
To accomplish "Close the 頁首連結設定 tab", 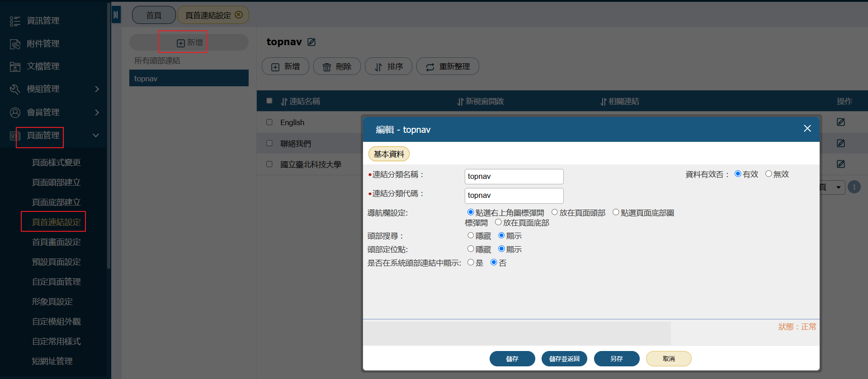I will pos(239,14).
